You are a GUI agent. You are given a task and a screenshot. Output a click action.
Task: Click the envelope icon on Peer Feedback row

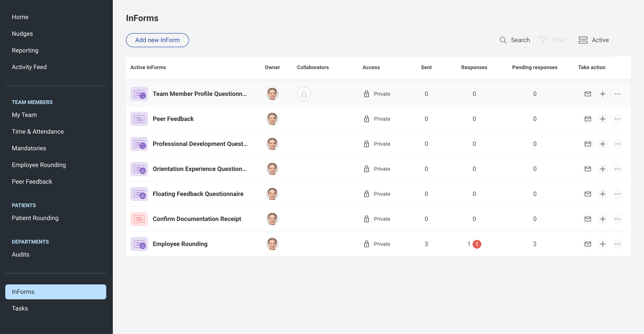tap(588, 119)
